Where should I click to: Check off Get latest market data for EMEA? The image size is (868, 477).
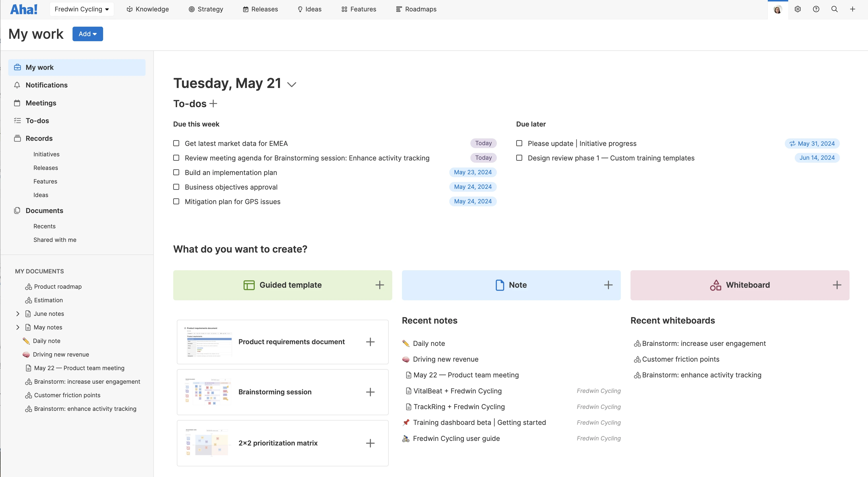pyautogui.click(x=176, y=143)
